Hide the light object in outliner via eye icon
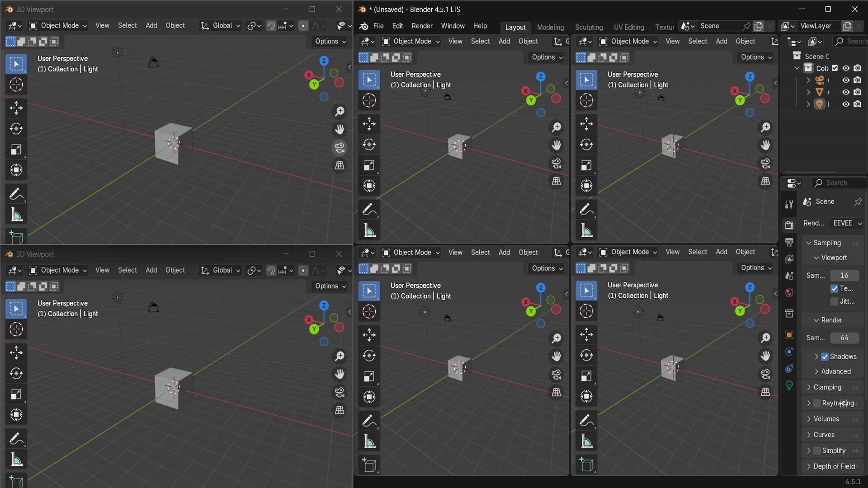 [846, 104]
